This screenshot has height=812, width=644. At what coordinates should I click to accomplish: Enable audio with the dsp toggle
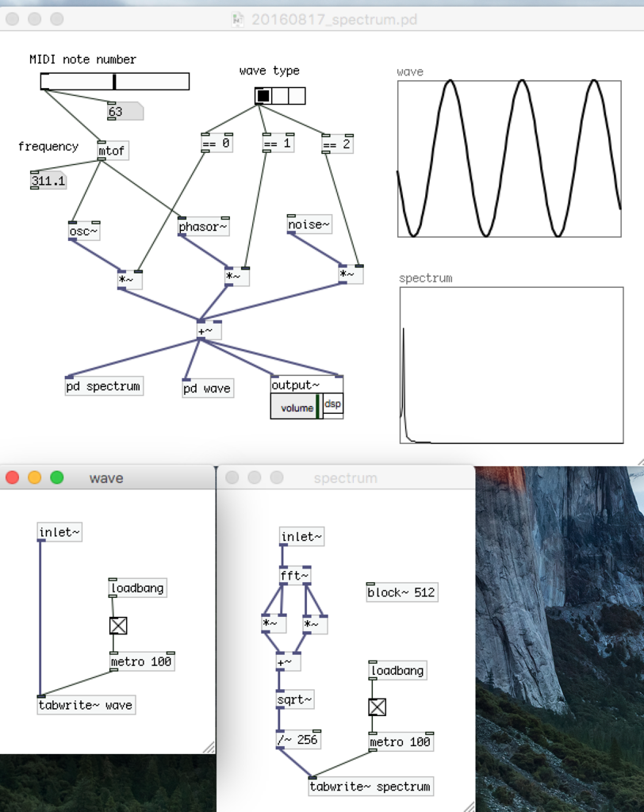[332, 404]
